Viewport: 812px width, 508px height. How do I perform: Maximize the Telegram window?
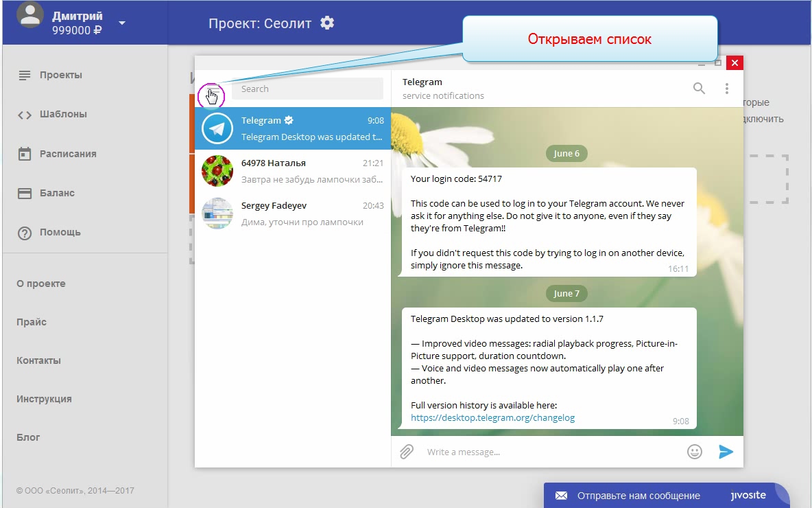[x=718, y=62]
